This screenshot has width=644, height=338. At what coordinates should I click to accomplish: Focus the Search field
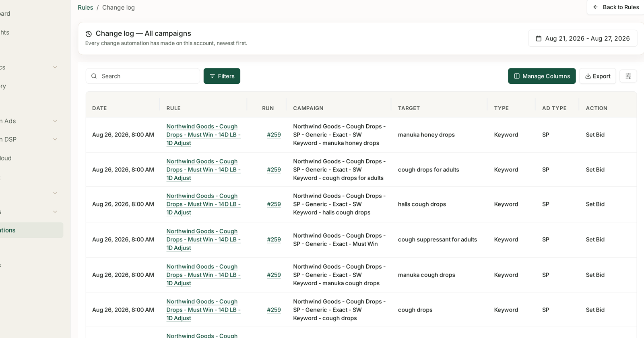(x=143, y=76)
